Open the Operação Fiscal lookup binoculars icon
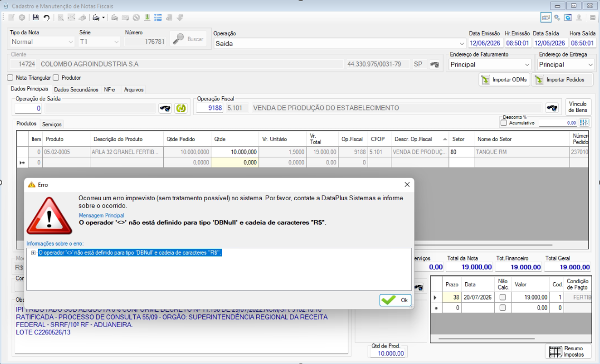The image size is (600, 364). (x=552, y=108)
